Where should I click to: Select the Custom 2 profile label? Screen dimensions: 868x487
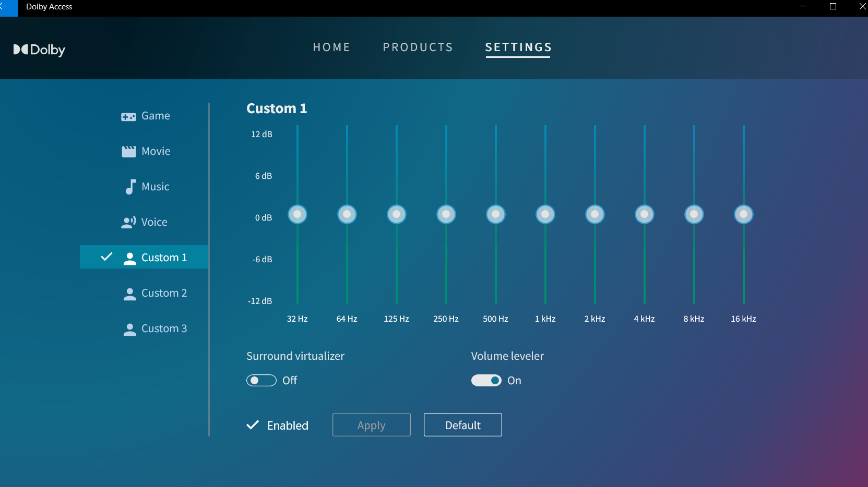pos(164,293)
